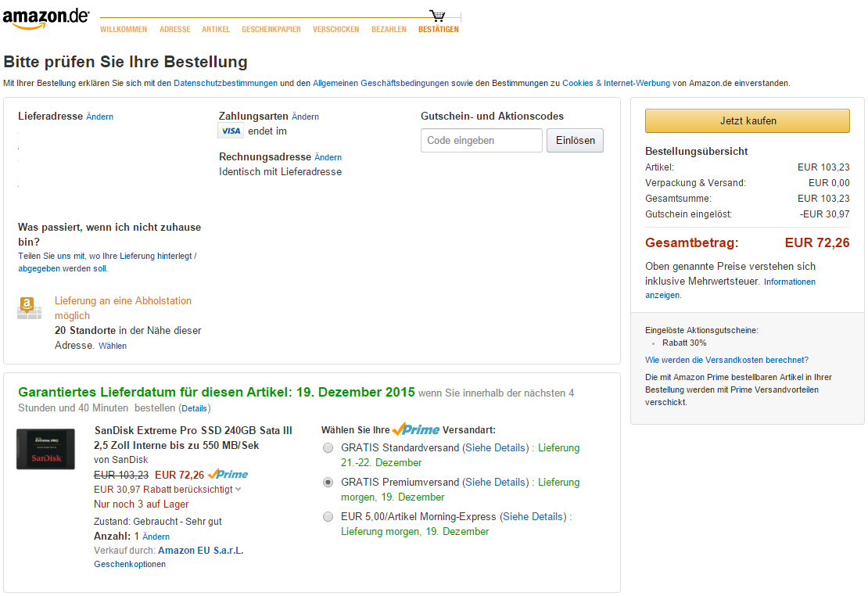Open Siehe Details for Standardversand

tap(496, 447)
